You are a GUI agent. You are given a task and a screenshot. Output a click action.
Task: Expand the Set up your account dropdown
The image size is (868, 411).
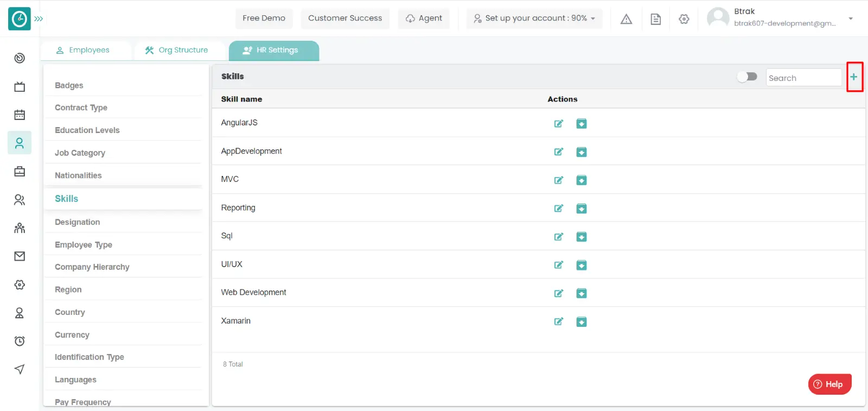point(534,18)
